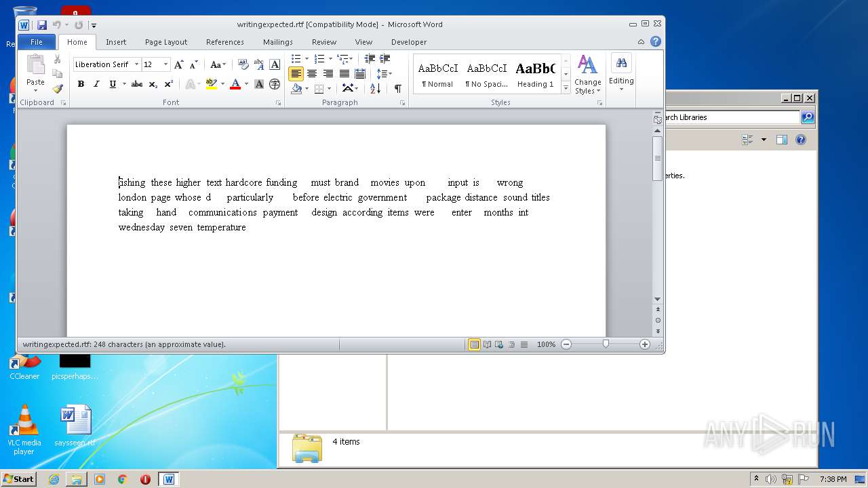Expand the underline style dropdown arrow
The height and width of the screenshot is (488, 868).
tap(124, 84)
